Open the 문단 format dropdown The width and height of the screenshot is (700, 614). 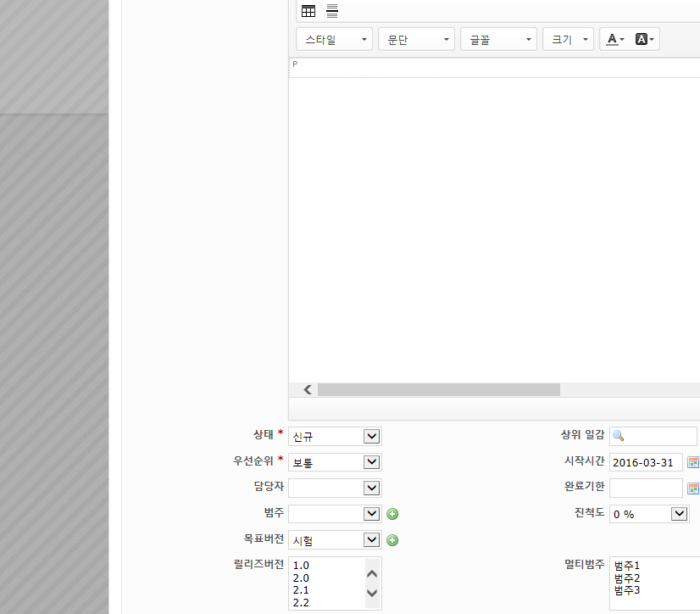click(x=417, y=39)
